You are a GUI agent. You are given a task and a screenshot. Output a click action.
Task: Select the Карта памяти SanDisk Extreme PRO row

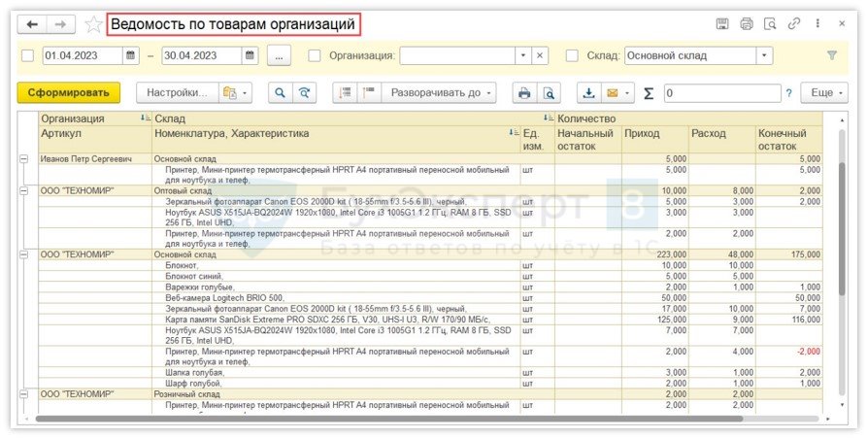(431, 320)
